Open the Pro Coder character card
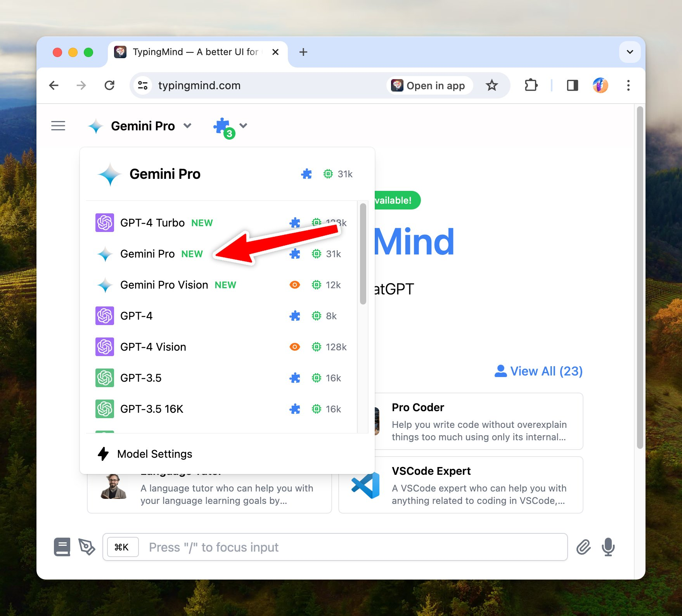This screenshot has width=682, height=616. (x=479, y=421)
